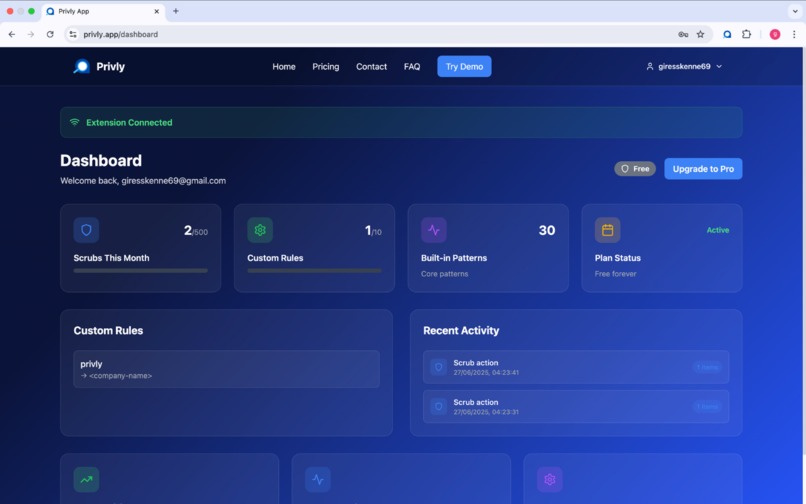Click the purple pulse icon on Built-in Patterns card
Viewport: 806px width, 504px height.
(x=434, y=230)
